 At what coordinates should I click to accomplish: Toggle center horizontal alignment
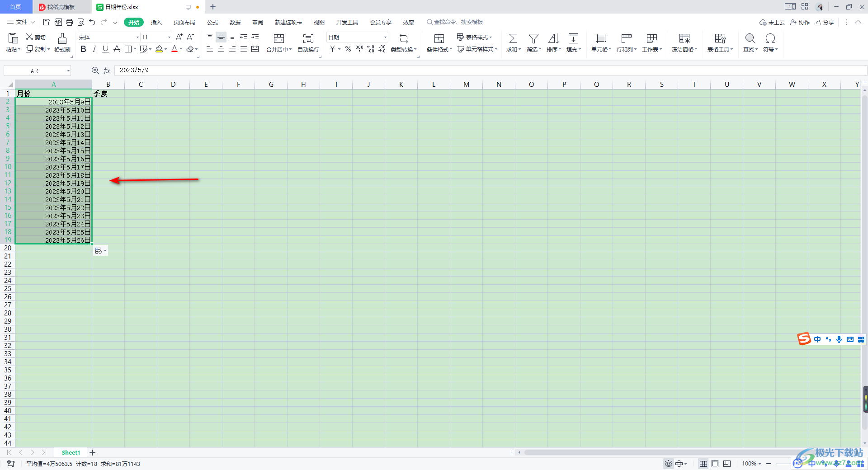[x=221, y=49]
